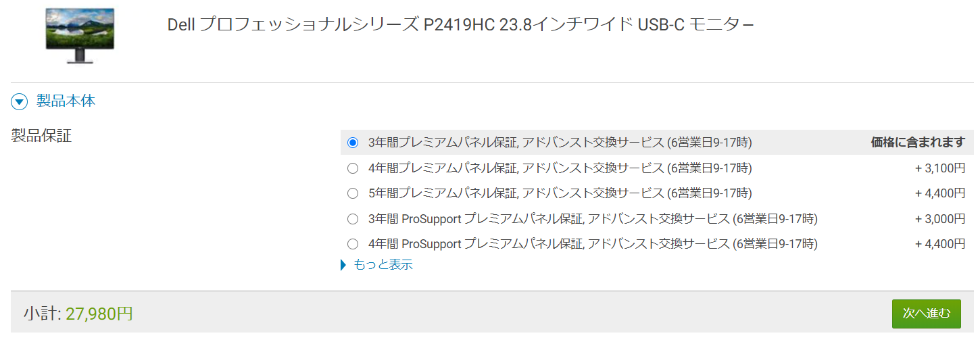Enable the 4年間 ProSupport warranty radio button
980x342 pixels.
point(352,244)
